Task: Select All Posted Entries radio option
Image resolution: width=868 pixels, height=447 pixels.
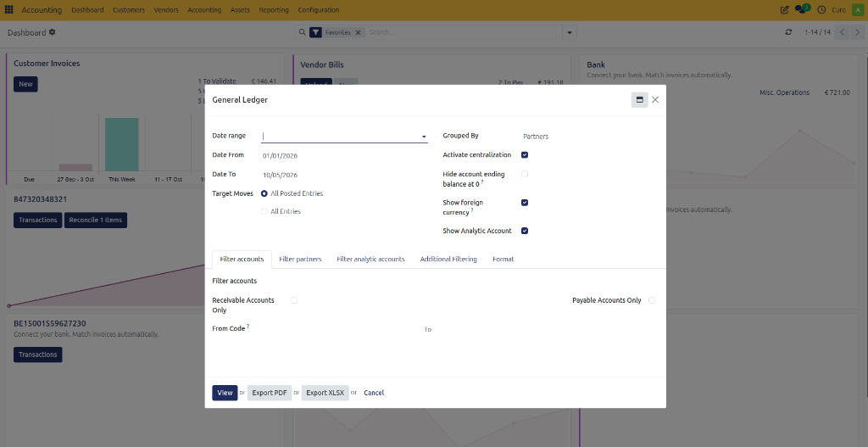Action: pyautogui.click(x=264, y=194)
